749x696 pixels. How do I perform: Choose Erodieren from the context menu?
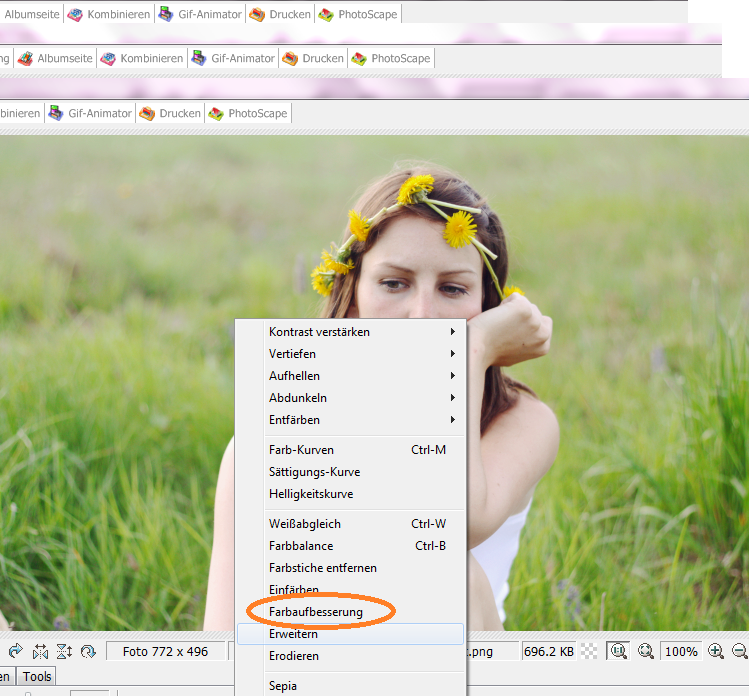(x=350, y=656)
